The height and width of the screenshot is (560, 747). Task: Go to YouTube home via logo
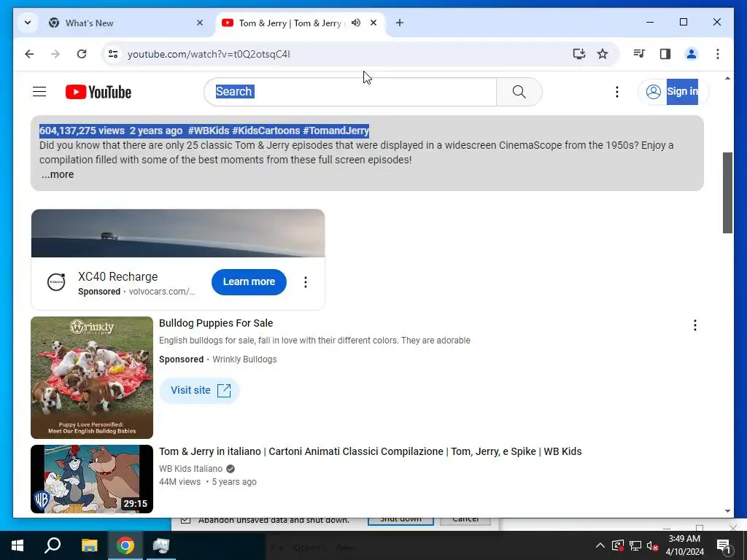pos(98,92)
